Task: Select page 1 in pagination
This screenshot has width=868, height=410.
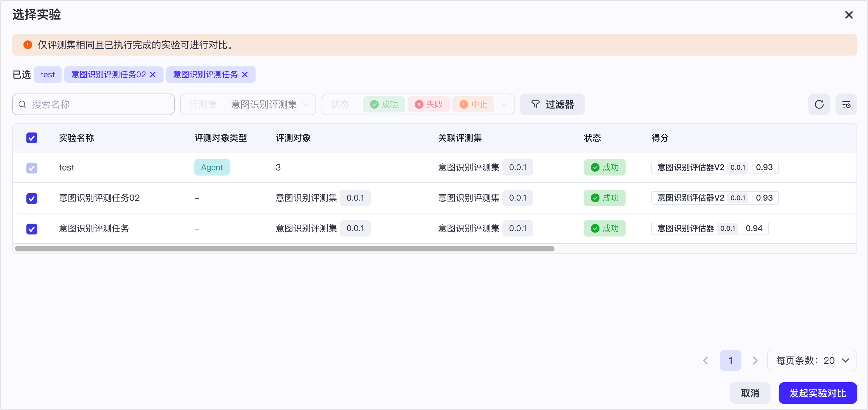Action: point(730,361)
